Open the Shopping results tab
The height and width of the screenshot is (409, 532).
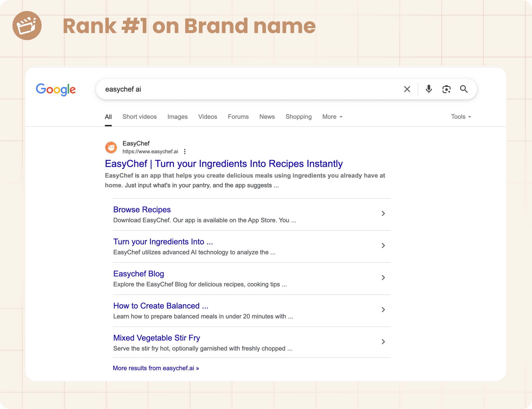298,117
